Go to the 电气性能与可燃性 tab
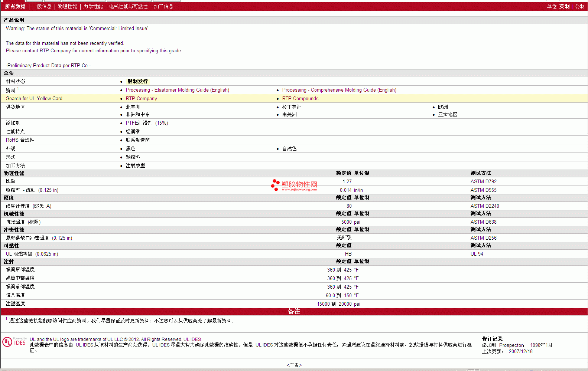 (x=129, y=7)
